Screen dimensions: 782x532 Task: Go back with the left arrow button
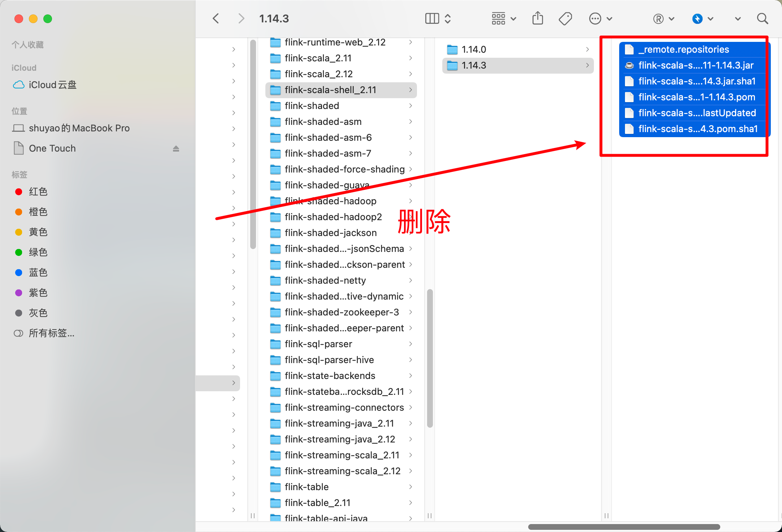[x=216, y=18]
